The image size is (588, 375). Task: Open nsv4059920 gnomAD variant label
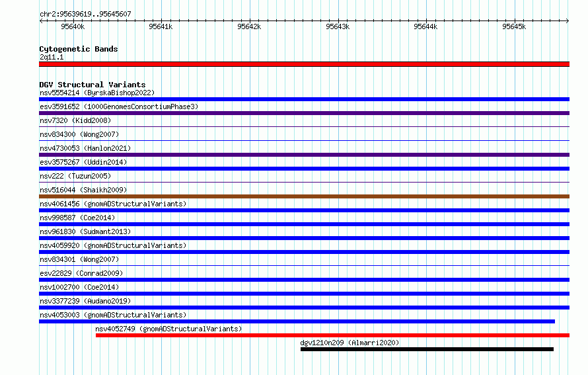(x=113, y=245)
